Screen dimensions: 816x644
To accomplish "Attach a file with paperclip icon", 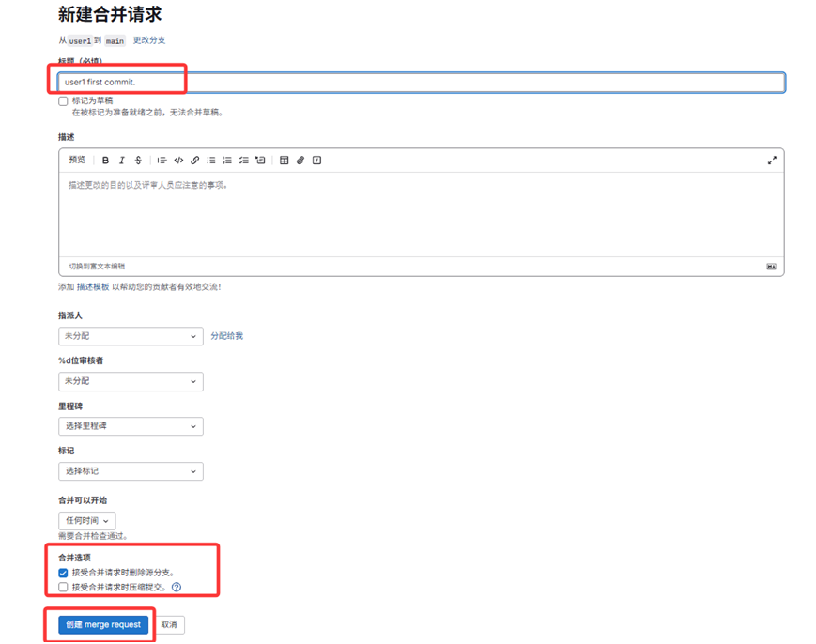I will 300,161.
